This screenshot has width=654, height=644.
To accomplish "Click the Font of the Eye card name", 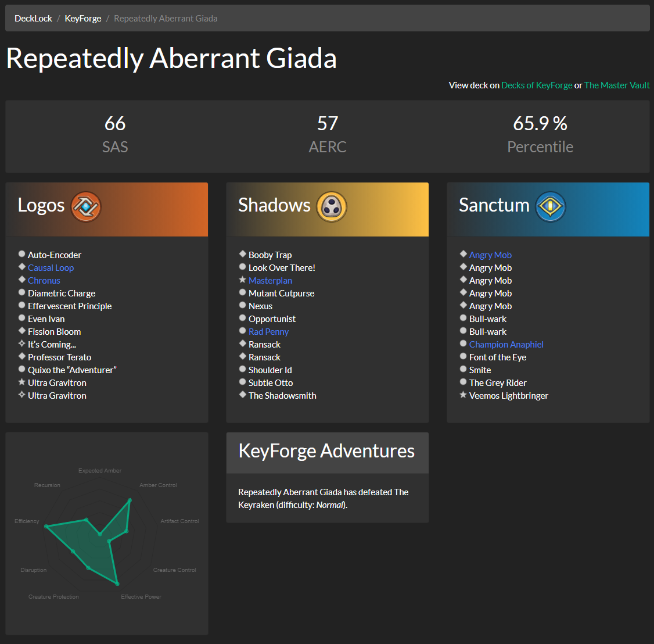I will click(x=498, y=357).
